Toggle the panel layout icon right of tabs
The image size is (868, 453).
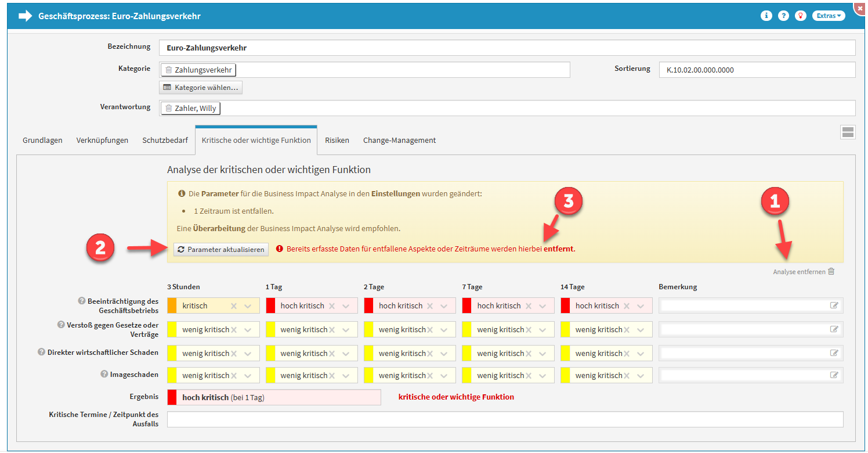(848, 132)
